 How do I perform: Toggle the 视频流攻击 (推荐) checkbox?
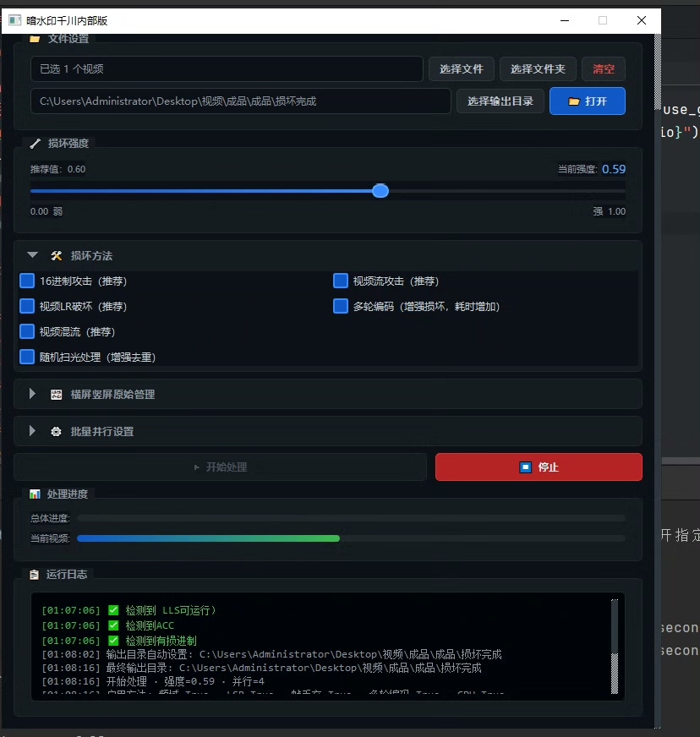341,281
